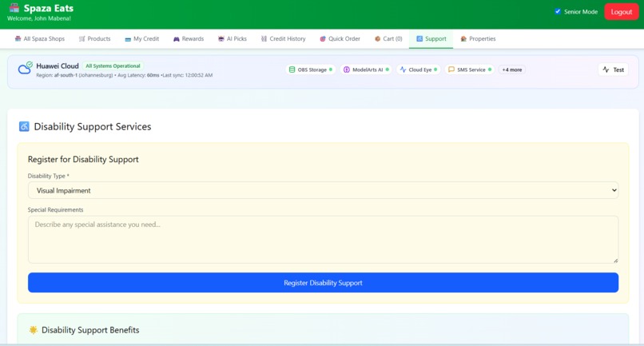Viewport: 644px width, 346px height.
Task: Click the pulse icon in the Test button
Action: tap(606, 70)
